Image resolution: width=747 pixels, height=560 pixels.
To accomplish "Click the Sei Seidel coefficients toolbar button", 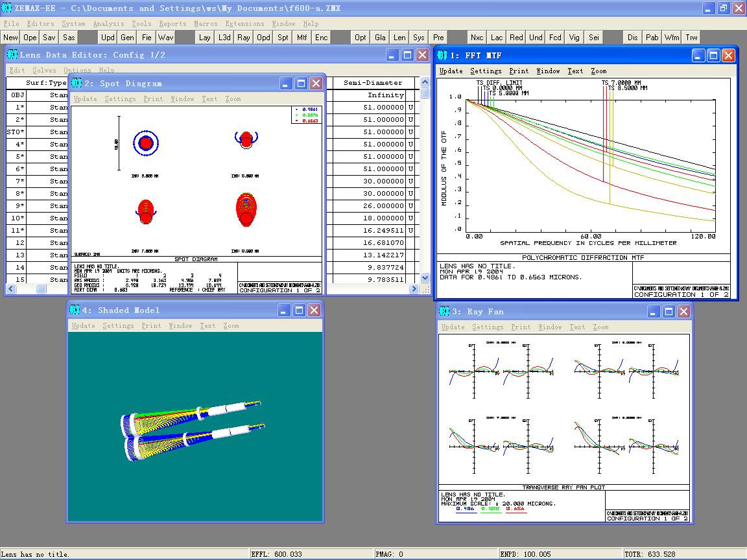I will point(593,38).
